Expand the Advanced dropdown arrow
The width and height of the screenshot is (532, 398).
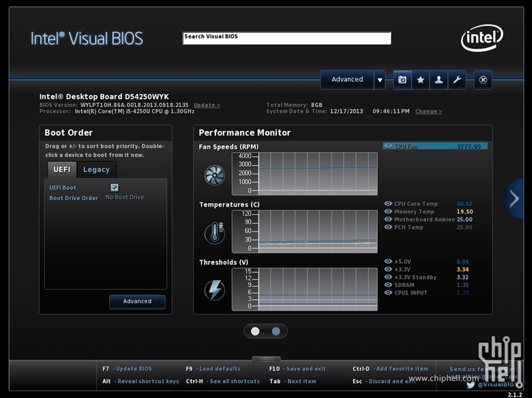380,80
